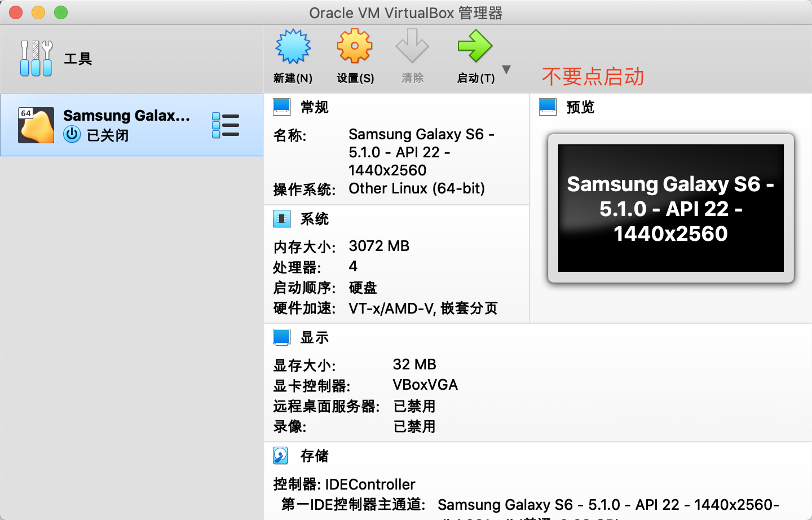Click the 工具 label in sidebar
Image resolution: width=812 pixels, height=520 pixels.
[x=78, y=59]
